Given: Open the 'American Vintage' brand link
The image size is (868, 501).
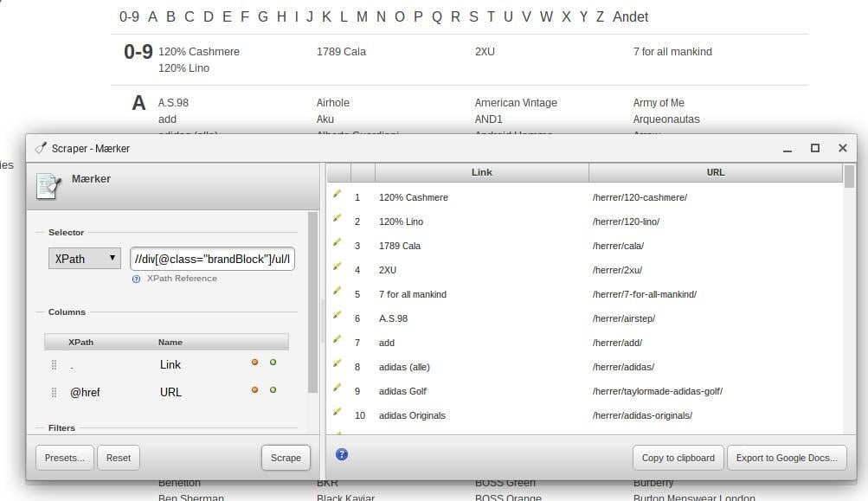Looking at the screenshot, I should click(516, 102).
